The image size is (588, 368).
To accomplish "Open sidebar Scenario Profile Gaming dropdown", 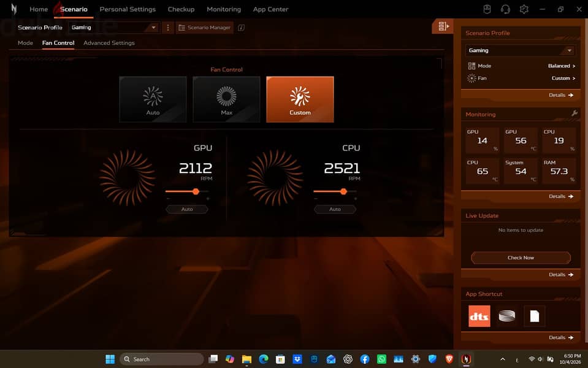I will 520,50.
